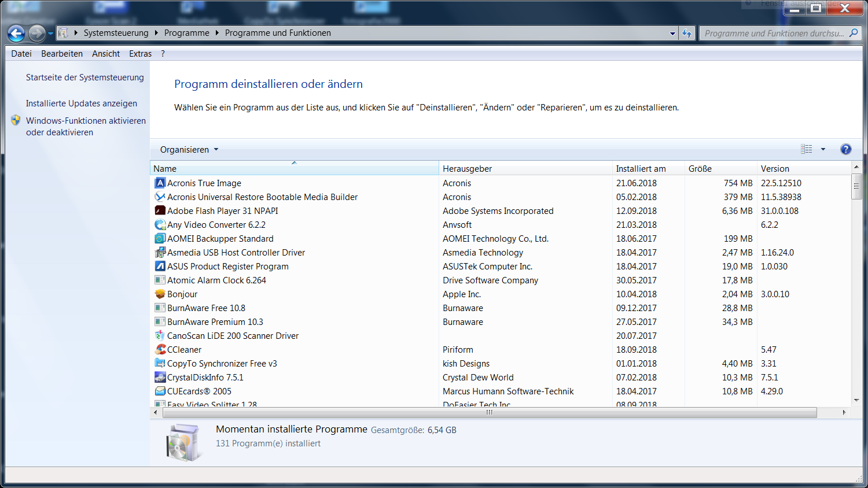
Task: Click the Windows features shield icon
Action: click(16, 120)
